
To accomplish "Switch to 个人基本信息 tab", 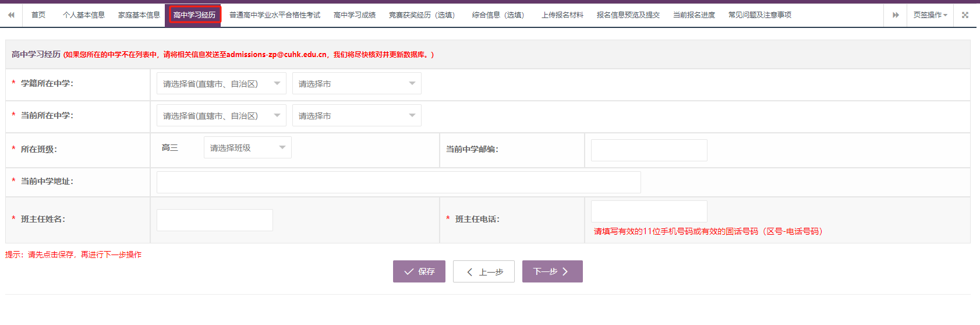I will pos(84,15).
